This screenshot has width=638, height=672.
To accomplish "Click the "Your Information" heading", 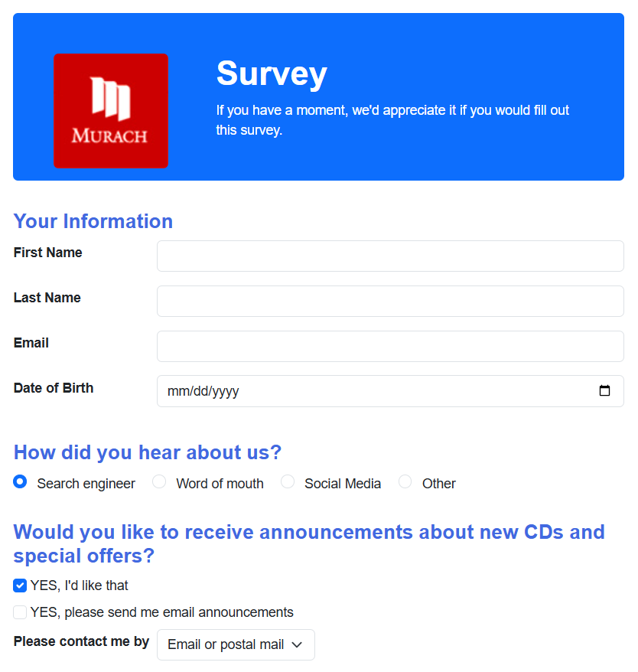I will [x=93, y=221].
